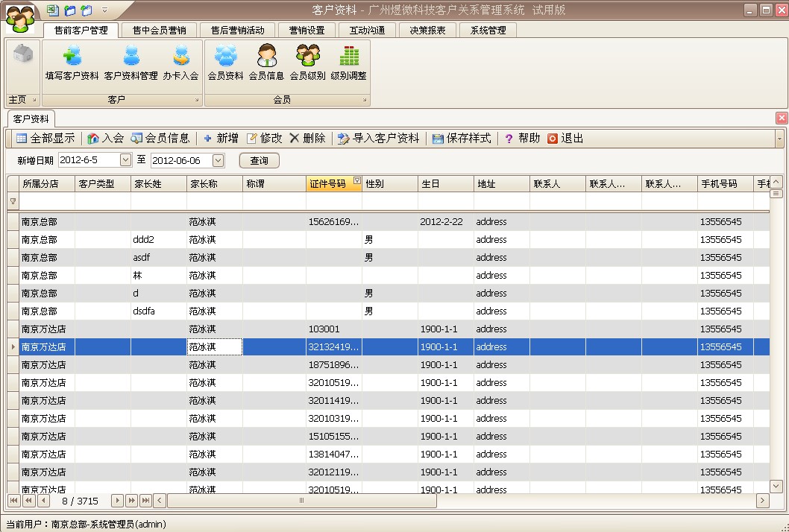Open the start date 2012-6-5 dropdown
789x532 pixels.
coord(125,160)
